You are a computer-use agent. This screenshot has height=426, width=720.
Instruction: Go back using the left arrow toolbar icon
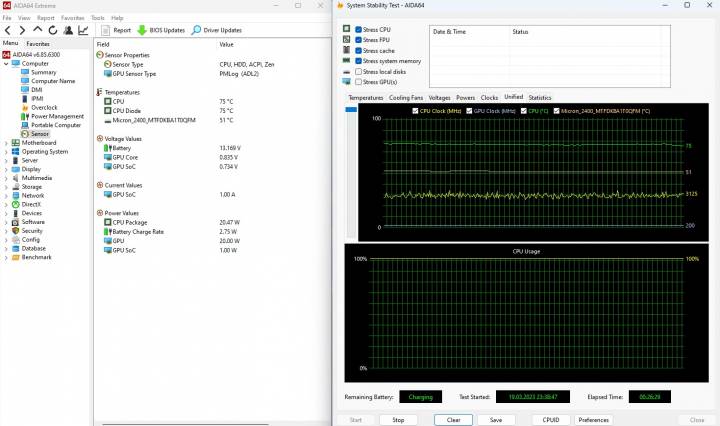[x=8, y=30]
